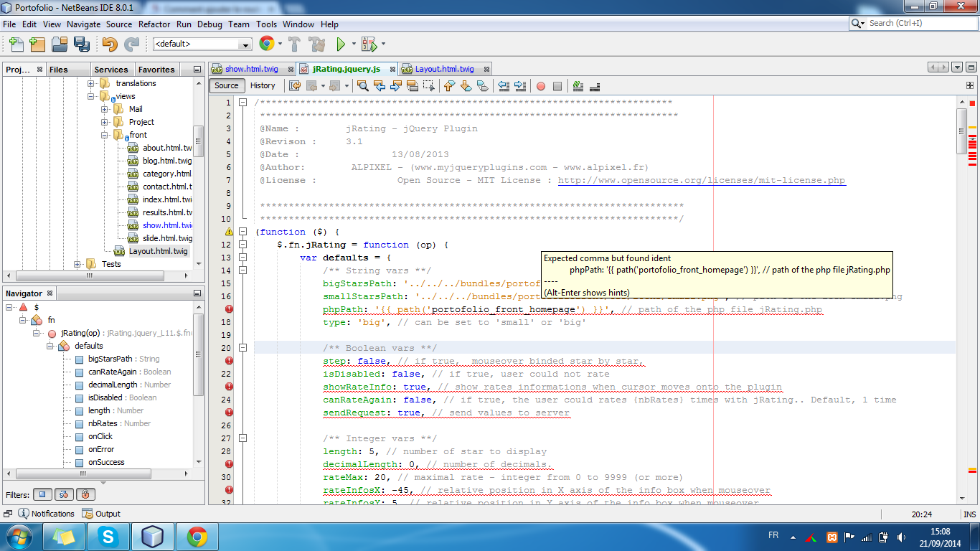Image resolution: width=980 pixels, height=551 pixels.
Task: Run project with green play icon
Action: [341, 44]
